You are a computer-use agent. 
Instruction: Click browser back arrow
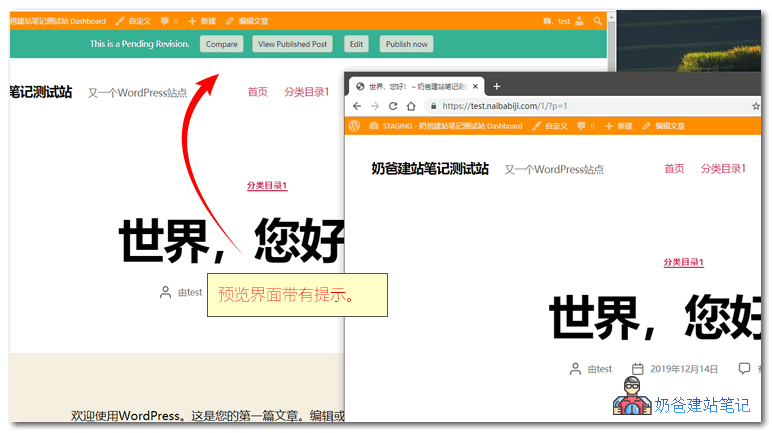coord(357,106)
